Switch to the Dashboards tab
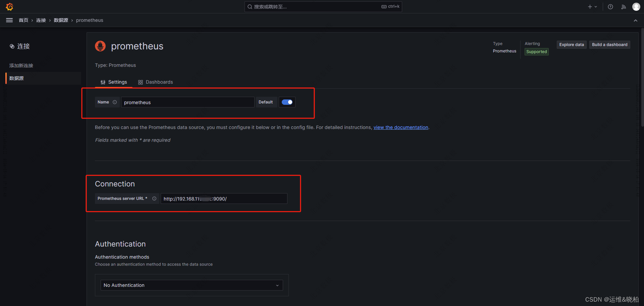The width and height of the screenshot is (644, 306). (x=156, y=82)
